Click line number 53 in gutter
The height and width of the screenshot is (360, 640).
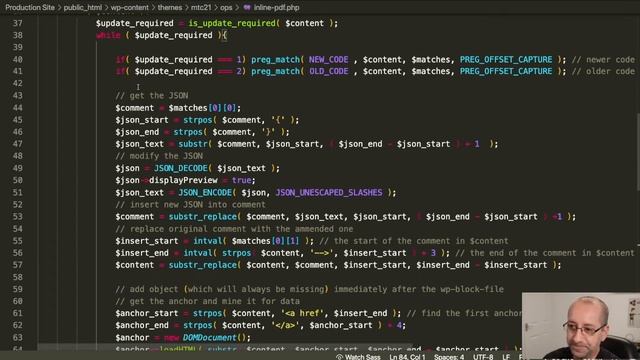18,217
